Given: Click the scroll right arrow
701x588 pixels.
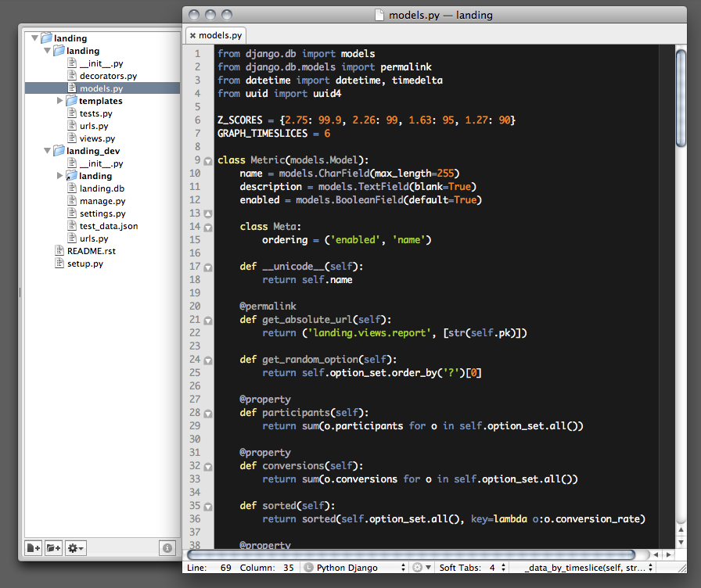Looking at the screenshot, I should (668, 554).
